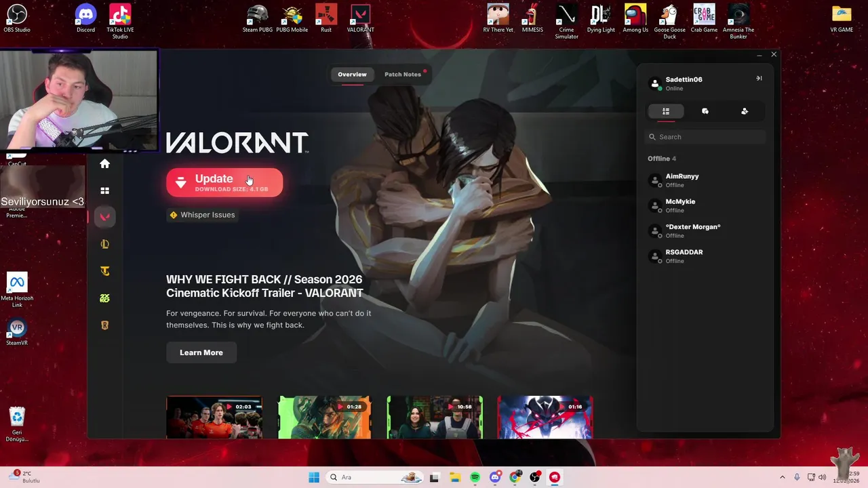Open the Recycle Bin (Geri Dönüşüm)
Image resolution: width=868 pixels, height=488 pixels.
[17, 424]
